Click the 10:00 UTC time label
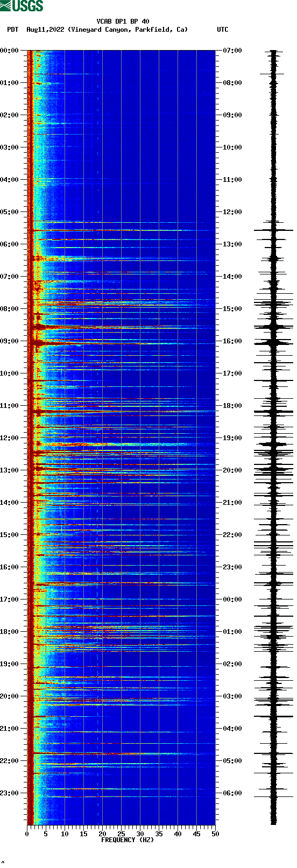 (232, 147)
